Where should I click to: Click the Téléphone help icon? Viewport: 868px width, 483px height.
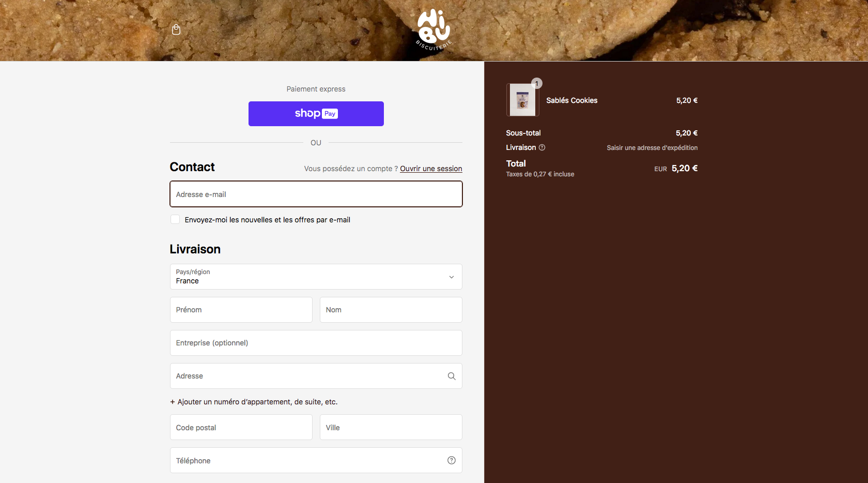452,460
